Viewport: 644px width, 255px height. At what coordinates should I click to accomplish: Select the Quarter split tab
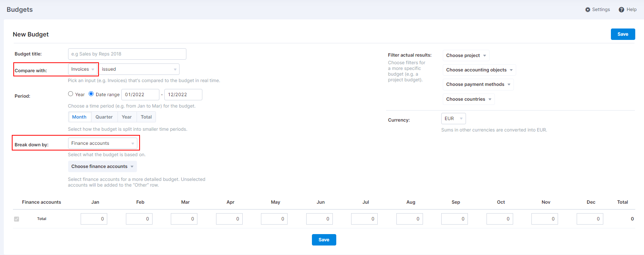(x=104, y=117)
